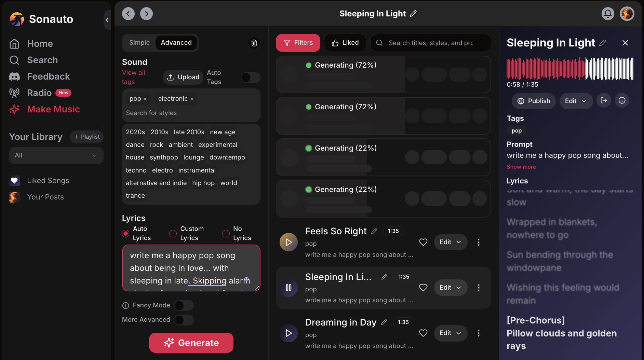This screenshot has width=644, height=360.
Task: Open notifications bell
Action: point(608,14)
